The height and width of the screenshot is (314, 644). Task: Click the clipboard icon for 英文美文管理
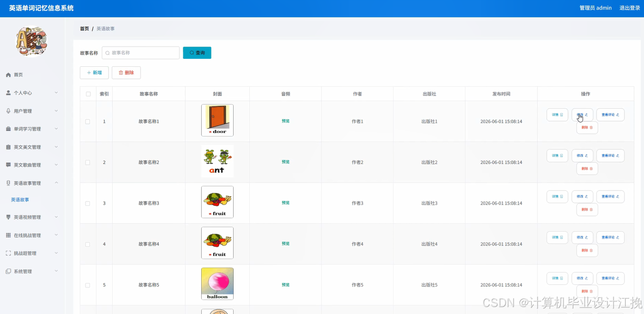tap(8, 147)
